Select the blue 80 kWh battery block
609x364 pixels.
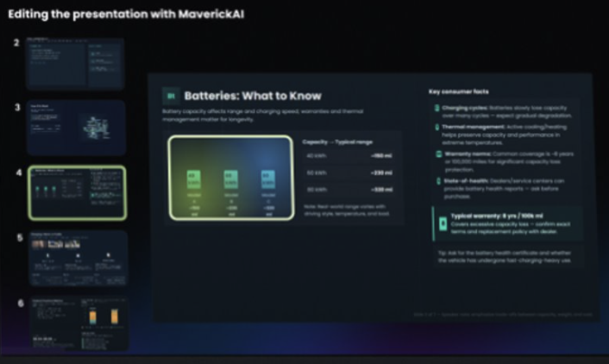pyautogui.click(x=268, y=179)
